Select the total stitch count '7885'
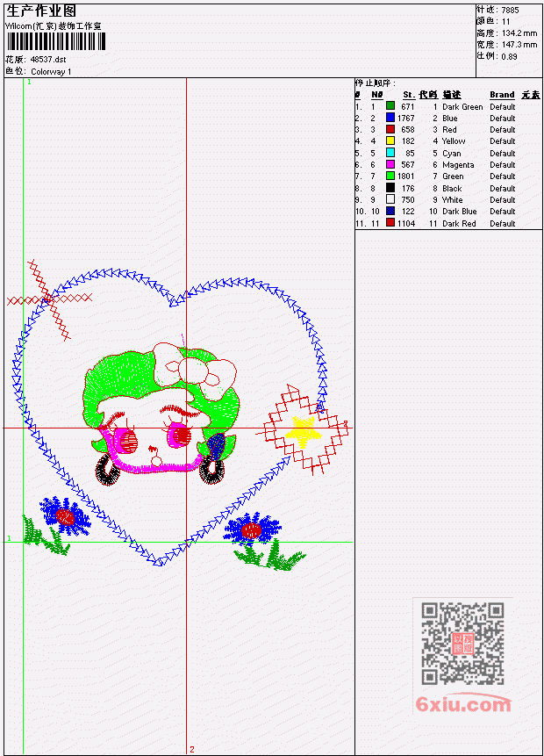 [x=511, y=10]
